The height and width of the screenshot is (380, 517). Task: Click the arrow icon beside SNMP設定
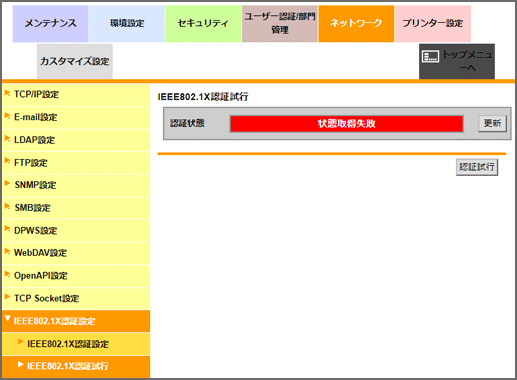pyautogui.click(x=7, y=183)
